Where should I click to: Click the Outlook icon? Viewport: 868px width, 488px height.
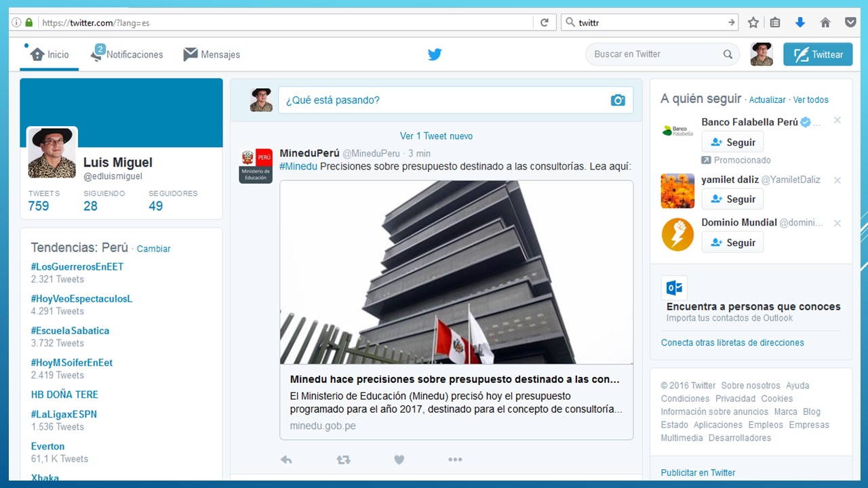tap(674, 288)
